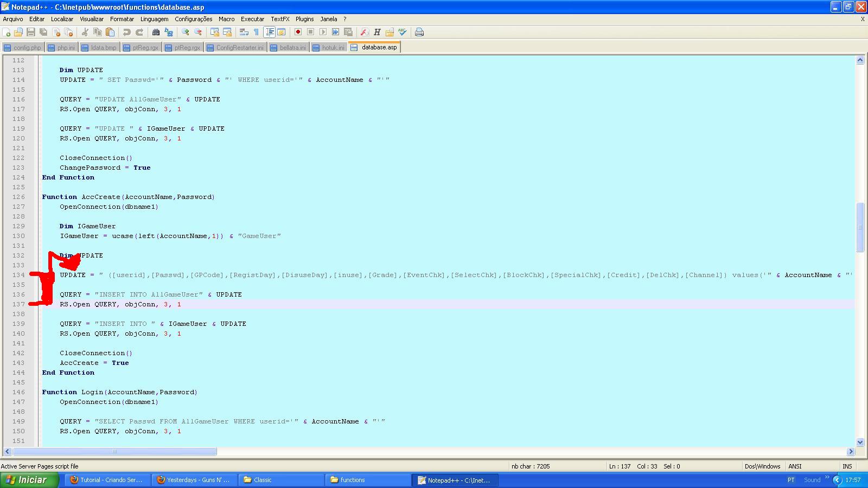Select the database.asp tab
Viewport: 868px width, 488px height.
tap(375, 47)
